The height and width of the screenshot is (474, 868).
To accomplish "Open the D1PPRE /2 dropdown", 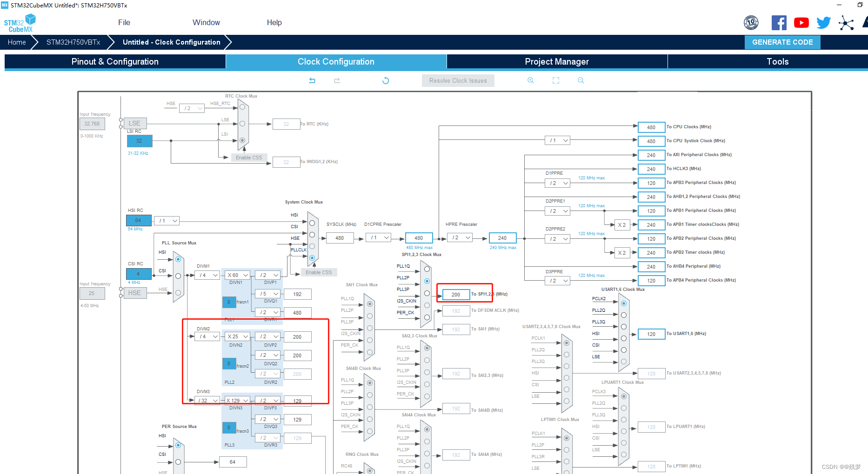I will (557, 183).
